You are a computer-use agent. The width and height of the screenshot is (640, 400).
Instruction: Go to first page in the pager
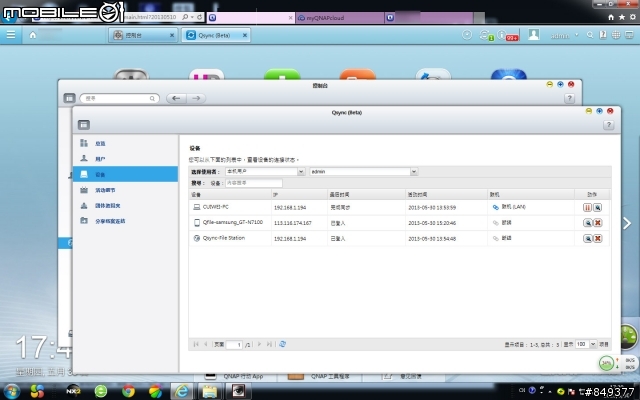196,344
